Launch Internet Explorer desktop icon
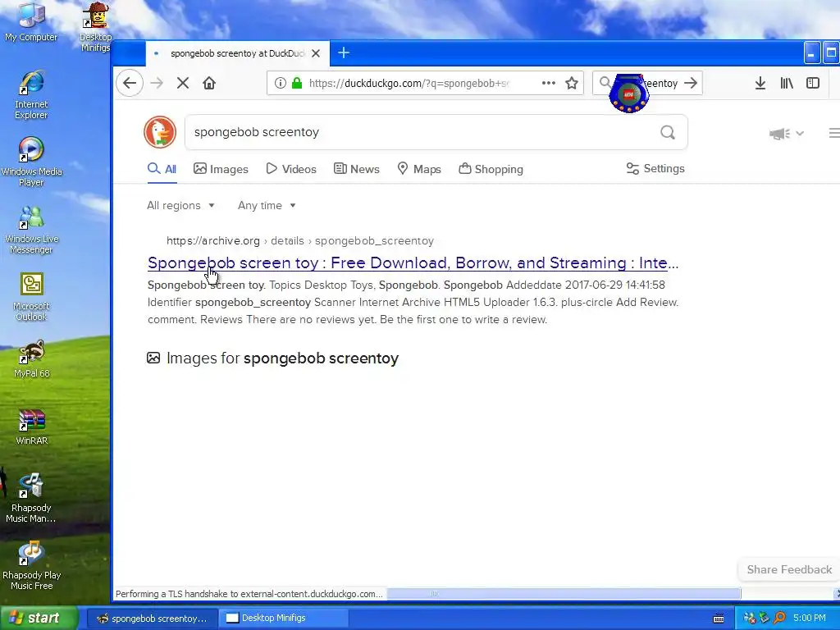This screenshot has width=840, height=630. [31, 94]
